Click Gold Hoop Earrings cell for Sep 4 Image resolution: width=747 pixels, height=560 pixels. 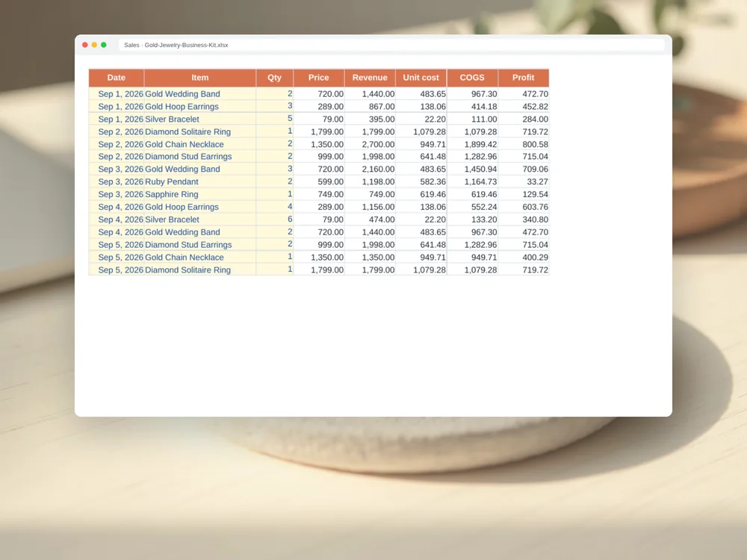[x=200, y=207]
